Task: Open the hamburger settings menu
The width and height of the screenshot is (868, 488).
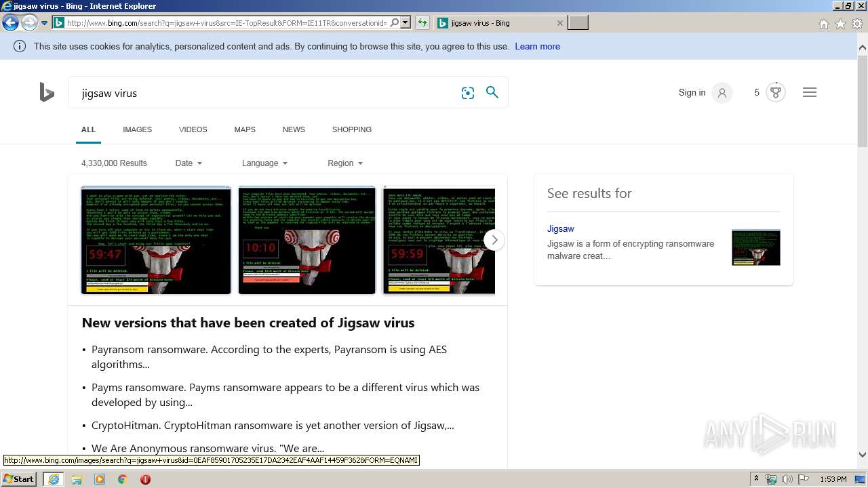Action: point(810,92)
